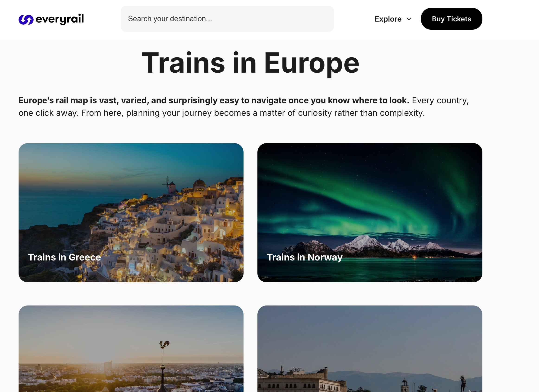Open the card showing the stone fortress
This screenshot has width=539, height=392.
point(369,349)
